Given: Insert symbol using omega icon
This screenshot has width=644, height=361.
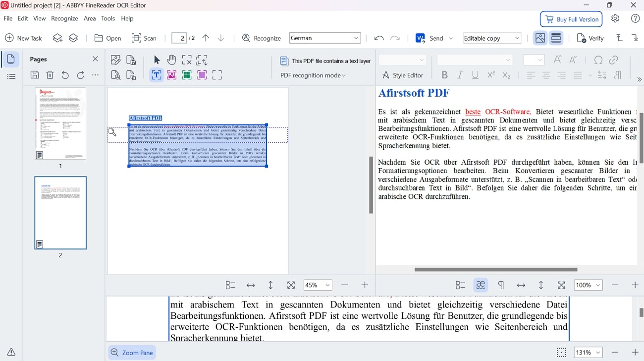Looking at the screenshot, I should click(x=598, y=60).
